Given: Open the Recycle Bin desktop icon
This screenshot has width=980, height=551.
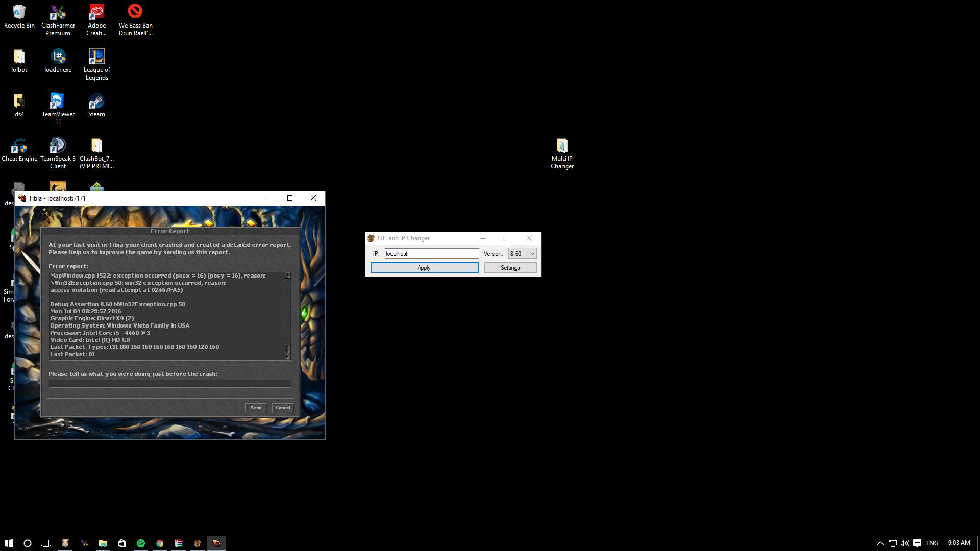Looking at the screenshot, I should 19,16.
